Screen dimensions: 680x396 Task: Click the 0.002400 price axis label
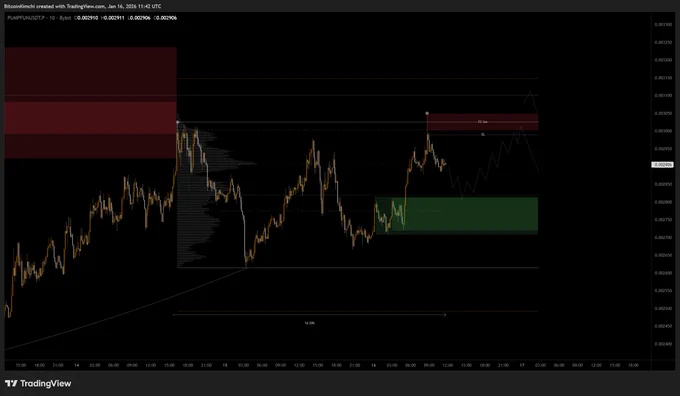tap(663, 344)
